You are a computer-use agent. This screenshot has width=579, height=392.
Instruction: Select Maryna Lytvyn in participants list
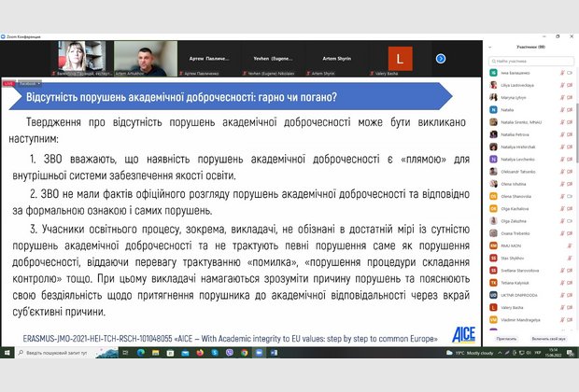(x=531, y=97)
